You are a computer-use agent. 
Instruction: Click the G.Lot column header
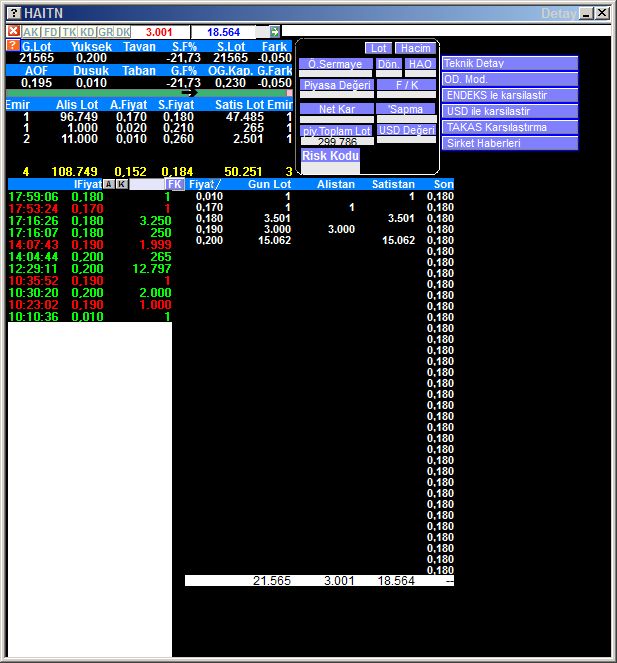(36, 46)
